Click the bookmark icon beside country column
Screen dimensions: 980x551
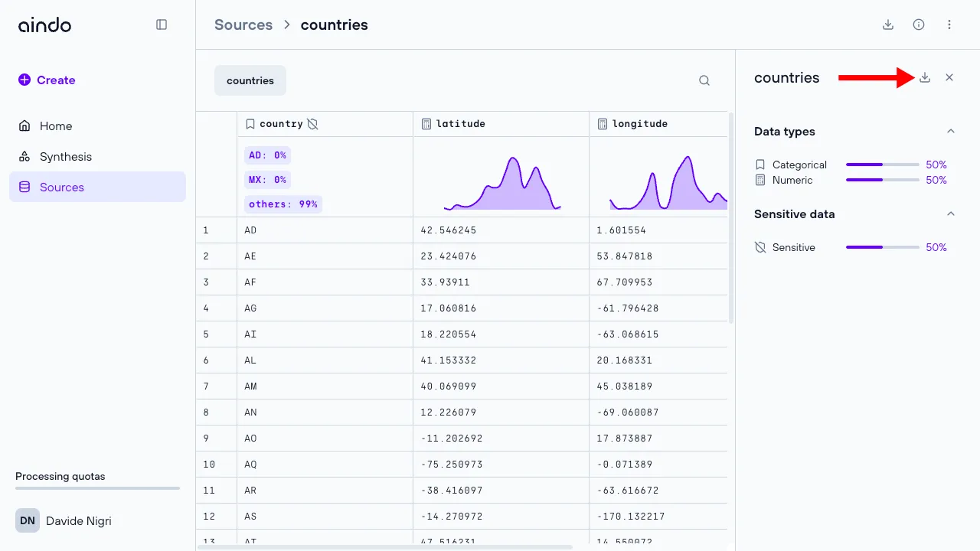click(250, 124)
